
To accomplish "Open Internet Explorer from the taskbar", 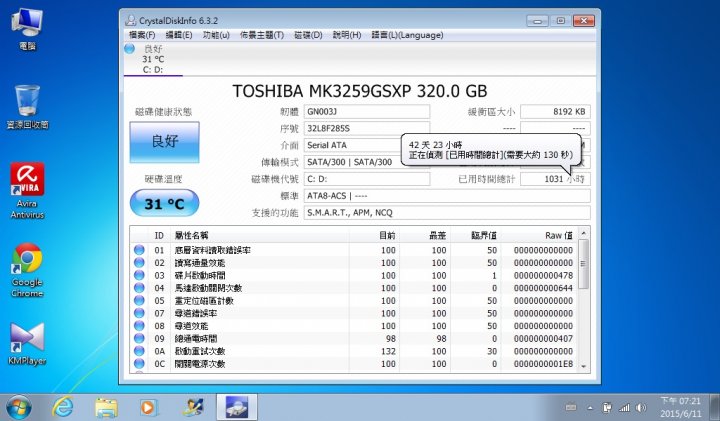I will pyautogui.click(x=63, y=407).
